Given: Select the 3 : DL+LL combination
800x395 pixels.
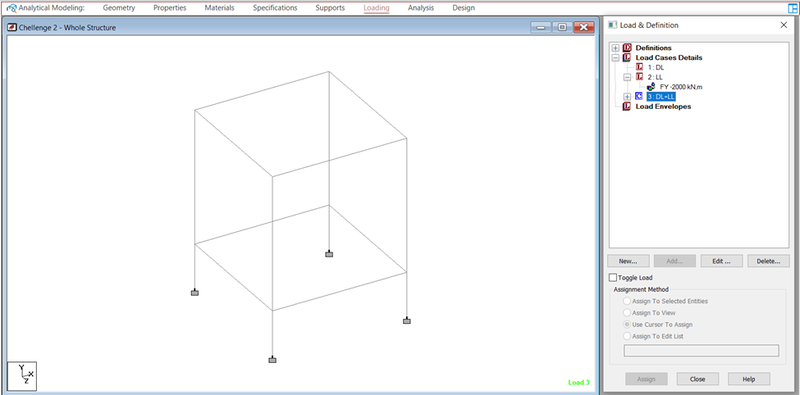Looking at the screenshot, I should pos(661,96).
